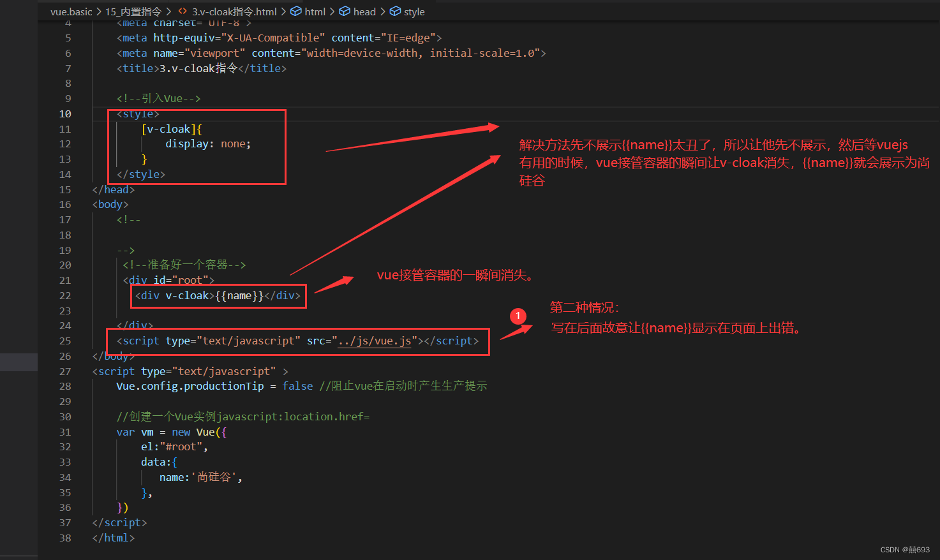
Task: Place cursor on the "Vue.config.productionTip" code
Action: [189, 386]
